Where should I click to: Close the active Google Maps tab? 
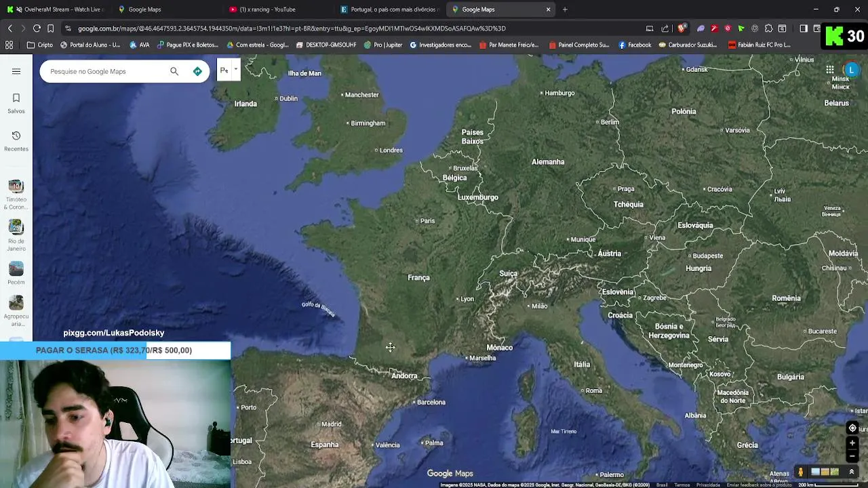coord(548,9)
